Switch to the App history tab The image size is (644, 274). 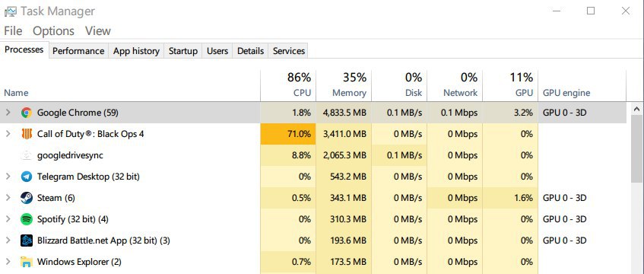[136, 51]
